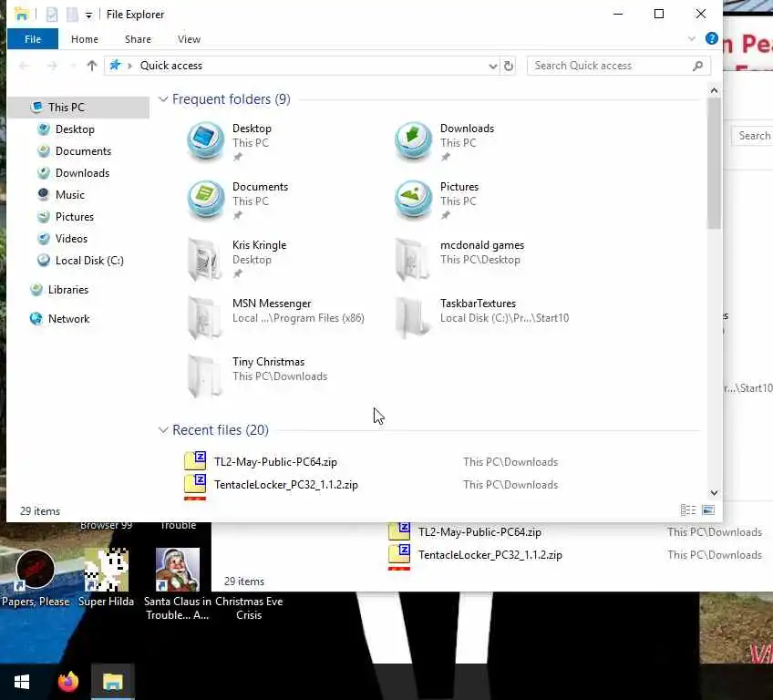The image size is (773, 700).
Task: Select Documents in navigation pane
Action: 83,150
